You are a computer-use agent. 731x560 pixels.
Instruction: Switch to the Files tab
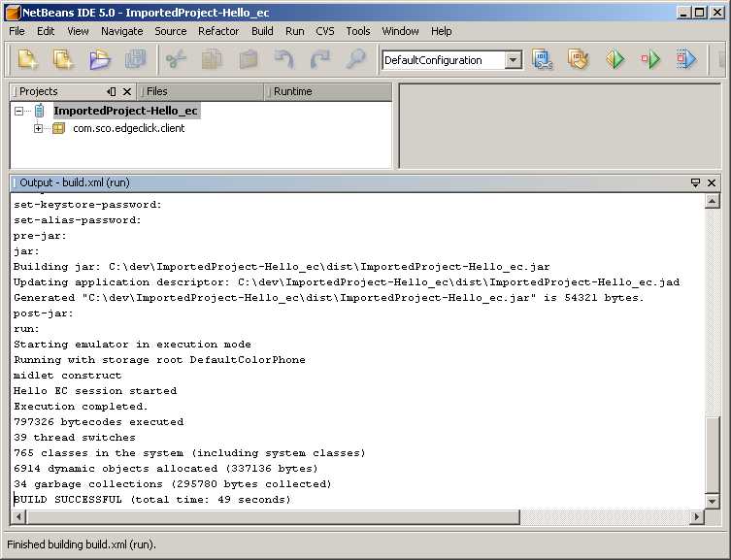(200, 92)
